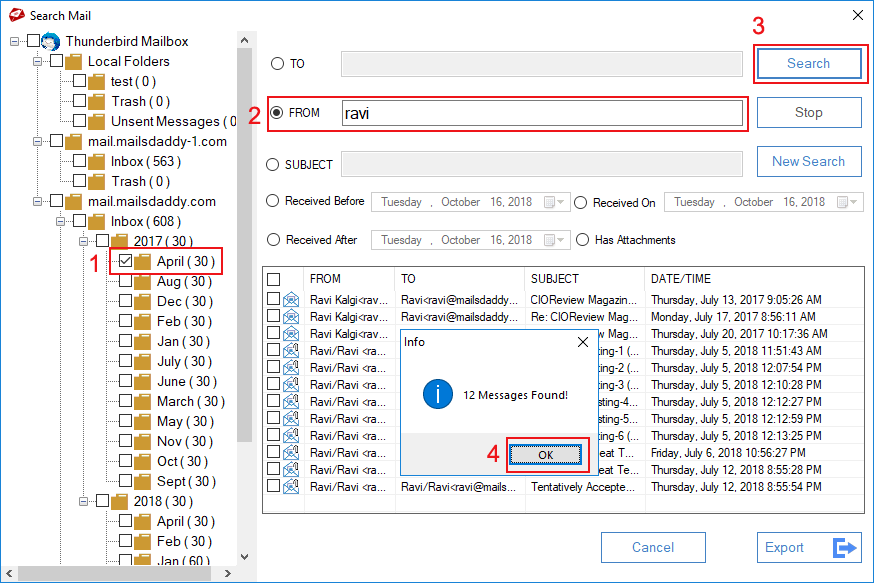The image size is (874, 583).
Task: Open the Received On date dropdown
Action: pyautogui.click(x=848, y=202)
